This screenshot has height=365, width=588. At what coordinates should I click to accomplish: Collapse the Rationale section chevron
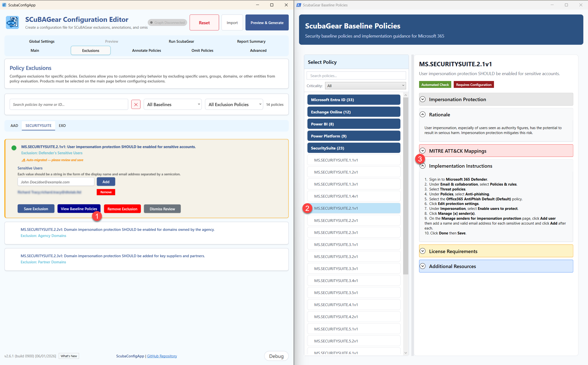click(x=423, y=114)
